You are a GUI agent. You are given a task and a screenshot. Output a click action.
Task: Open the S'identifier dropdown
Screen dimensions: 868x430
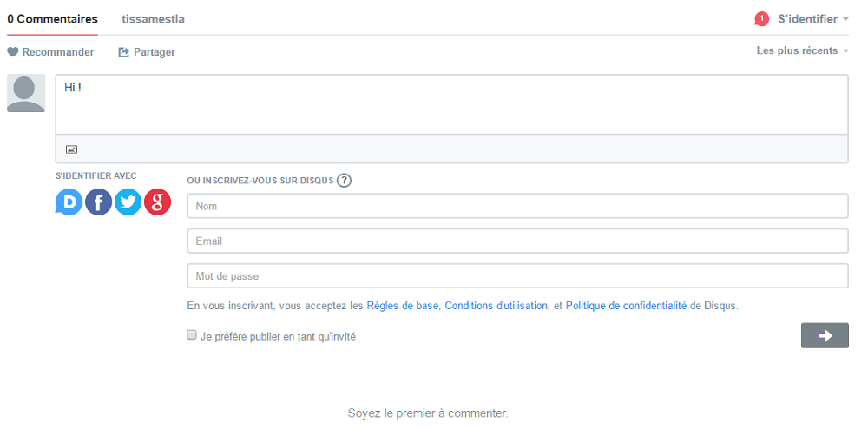click(x=812, y=19)
